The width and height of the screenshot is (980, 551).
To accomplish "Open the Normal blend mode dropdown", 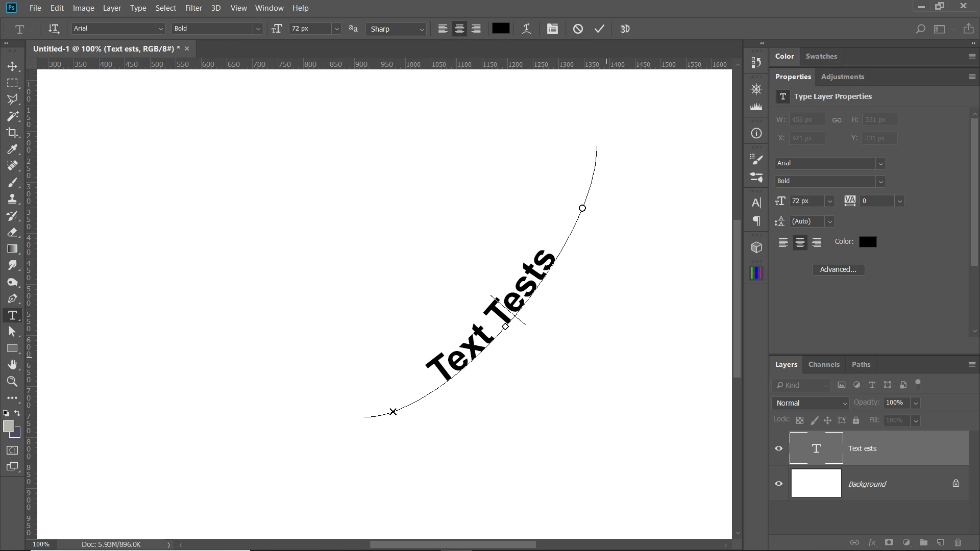I will coord(811,403).
